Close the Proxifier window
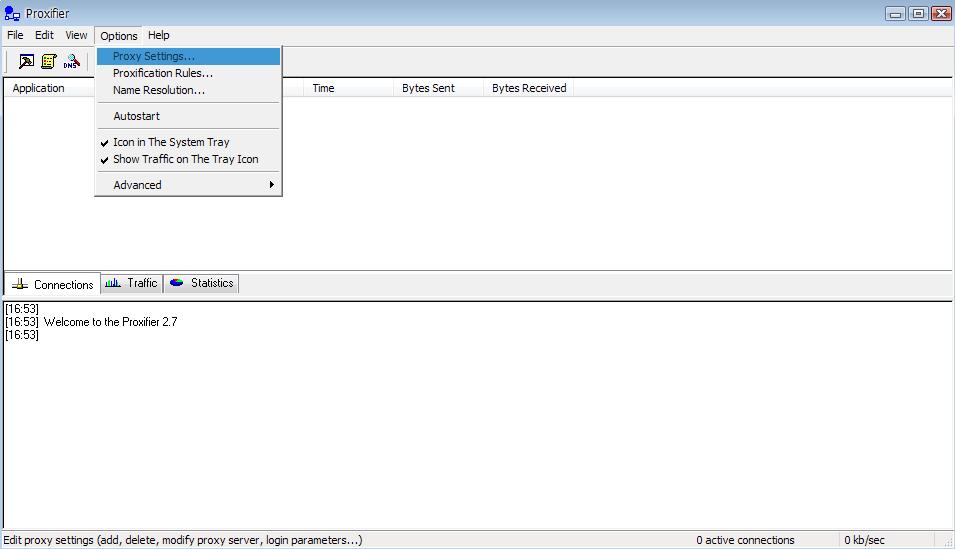 pyautogui.click(x=941, y=13)
